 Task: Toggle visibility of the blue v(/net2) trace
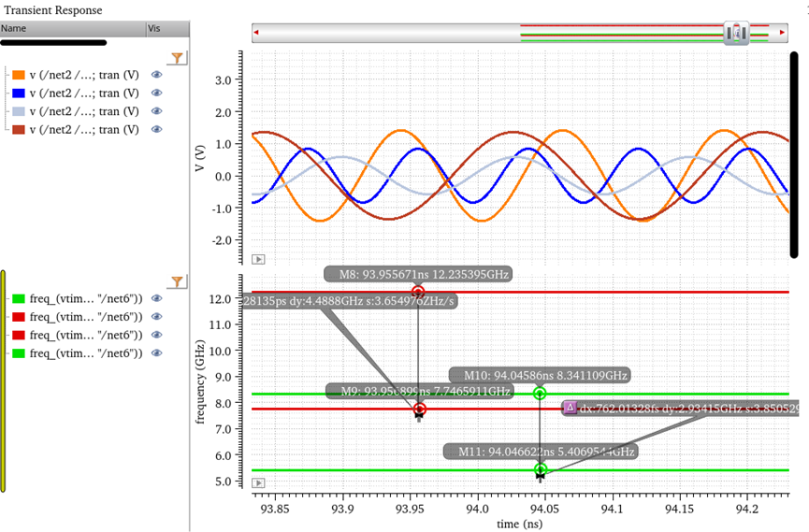157,93
